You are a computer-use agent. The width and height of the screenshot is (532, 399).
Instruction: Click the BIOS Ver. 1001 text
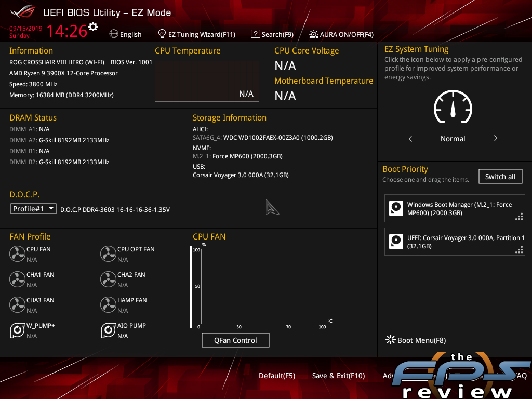pyautogui.click(x=131, y=62)
